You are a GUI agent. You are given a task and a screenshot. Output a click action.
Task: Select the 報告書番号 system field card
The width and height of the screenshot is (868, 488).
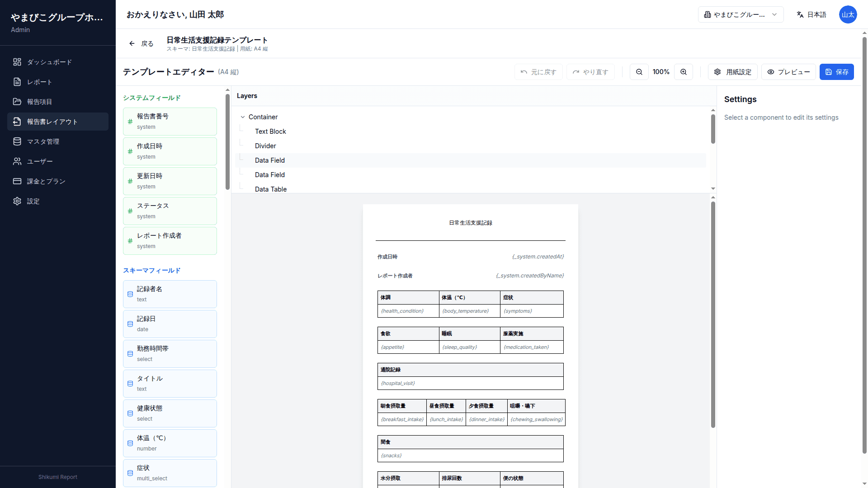coord(170,121)
